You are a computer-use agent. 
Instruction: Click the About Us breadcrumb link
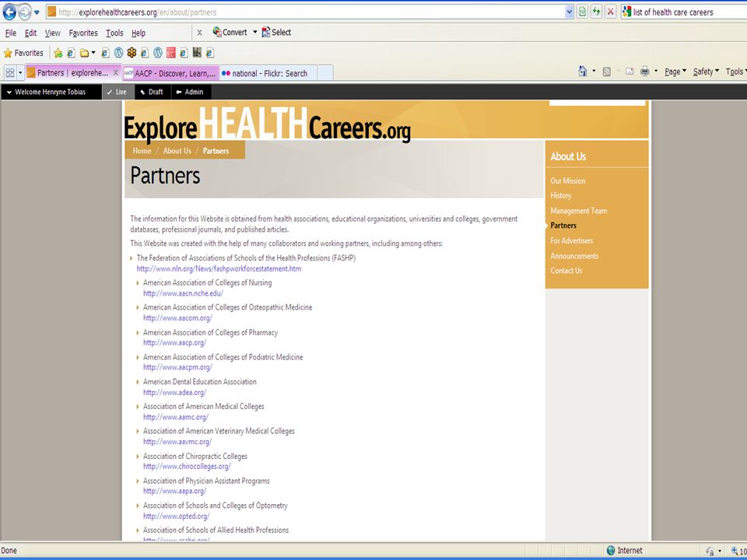click(177, 151)
